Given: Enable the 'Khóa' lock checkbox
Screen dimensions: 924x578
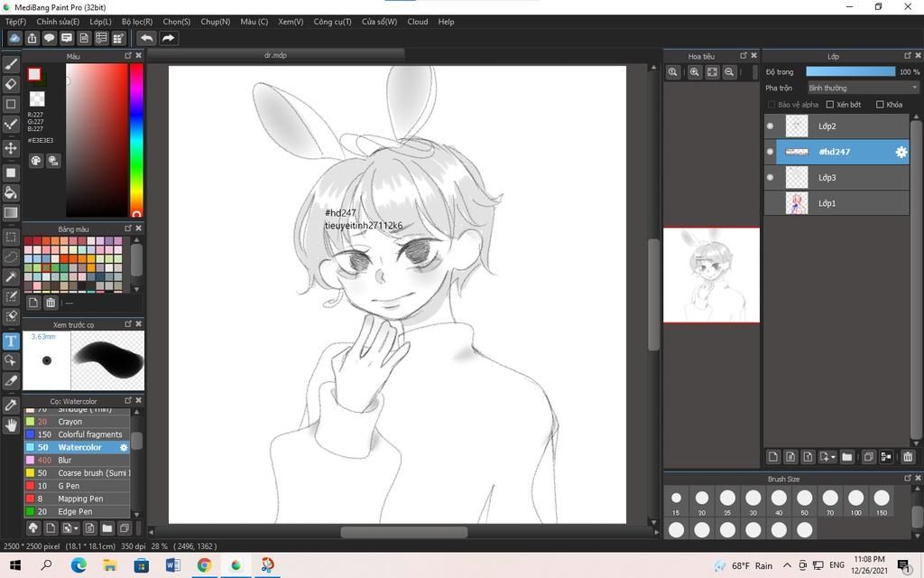Looking at the screenshot, I should [880, 105].
